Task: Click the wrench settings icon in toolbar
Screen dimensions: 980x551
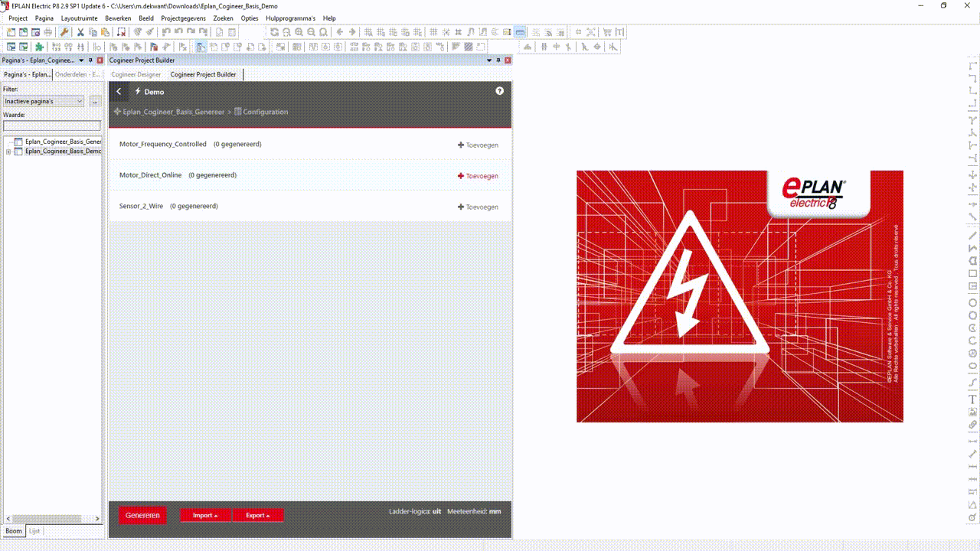Action: point(64,32)
